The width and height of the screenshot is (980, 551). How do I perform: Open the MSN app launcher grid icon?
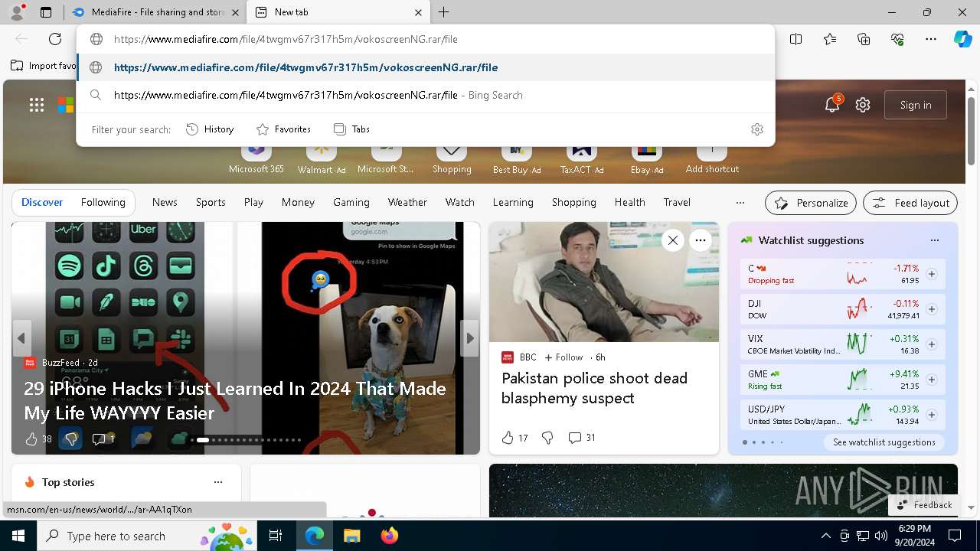tap(37, 105)
